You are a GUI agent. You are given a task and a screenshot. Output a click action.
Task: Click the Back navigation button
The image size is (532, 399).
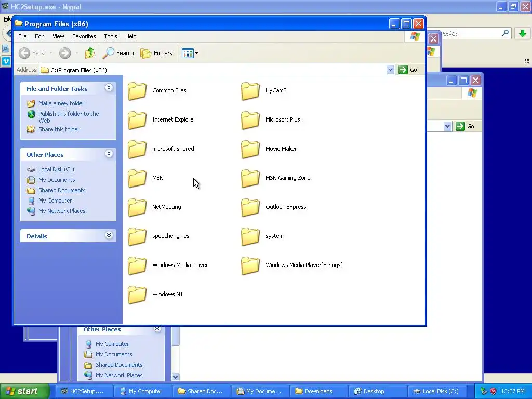32,53
